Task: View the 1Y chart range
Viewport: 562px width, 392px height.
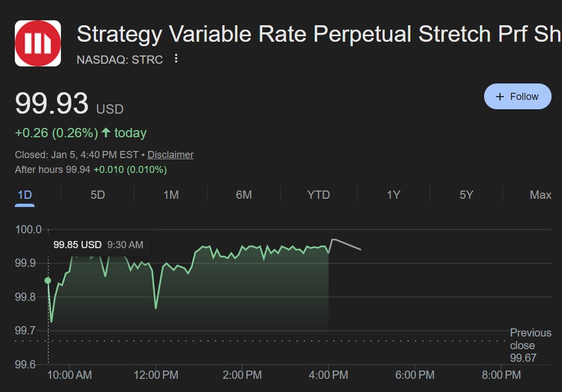Action: point(393,195)
